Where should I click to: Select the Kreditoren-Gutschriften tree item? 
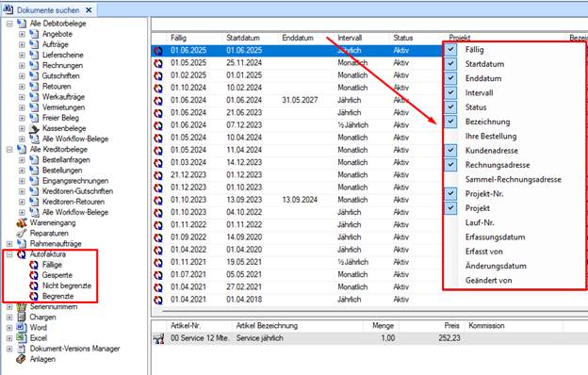(77, 191)
